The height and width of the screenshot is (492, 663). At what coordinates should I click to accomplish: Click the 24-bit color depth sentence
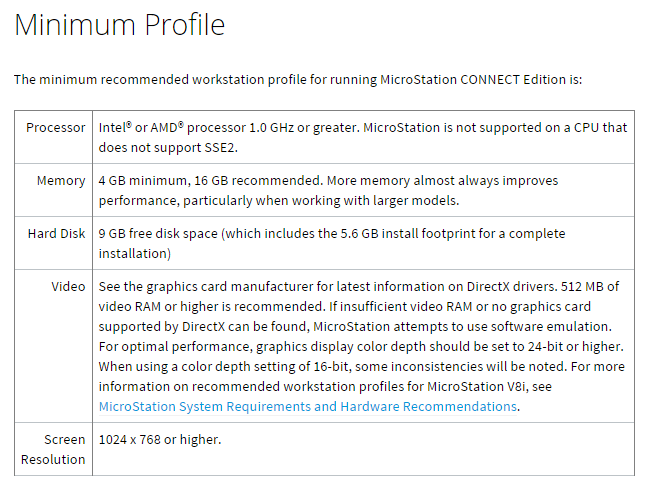pos(350,346)
